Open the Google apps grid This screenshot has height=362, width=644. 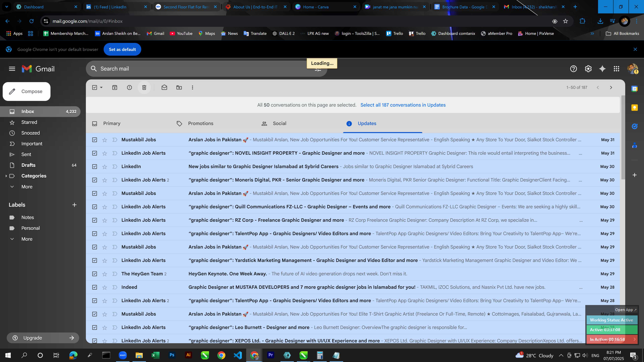pyautogui.click(x=616, y=69)
